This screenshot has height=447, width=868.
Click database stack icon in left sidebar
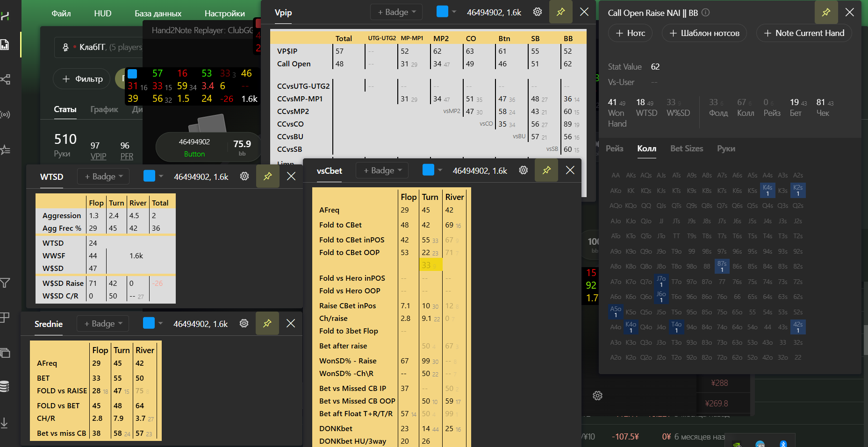[x=5, y=386]
